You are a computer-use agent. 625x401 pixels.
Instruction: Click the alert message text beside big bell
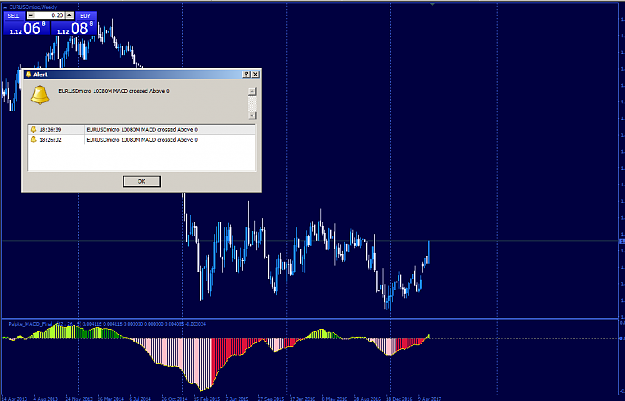(114, 91)
